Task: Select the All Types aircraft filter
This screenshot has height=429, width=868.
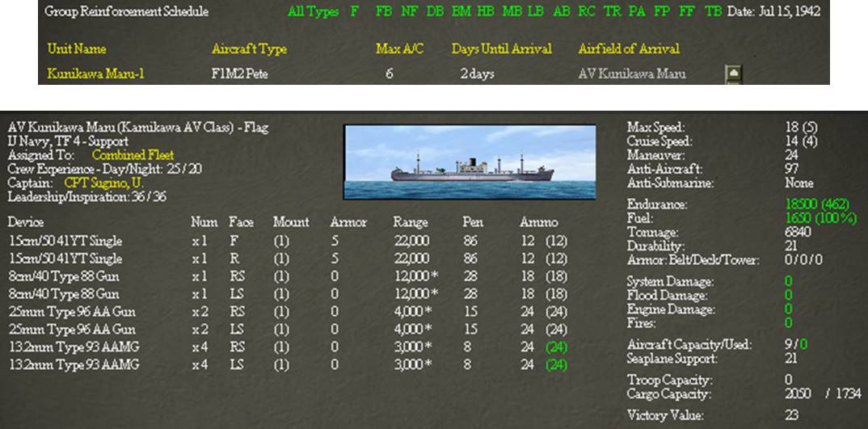Action: (x=313, y=11)
